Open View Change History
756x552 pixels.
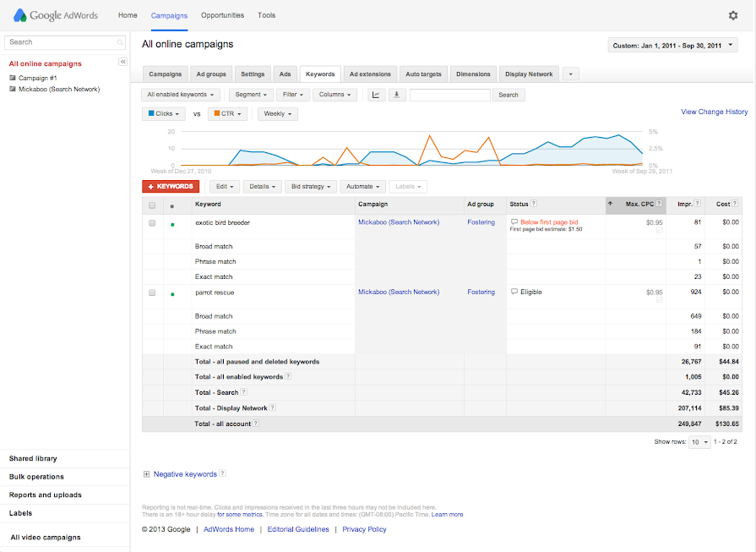coord(714,112)
